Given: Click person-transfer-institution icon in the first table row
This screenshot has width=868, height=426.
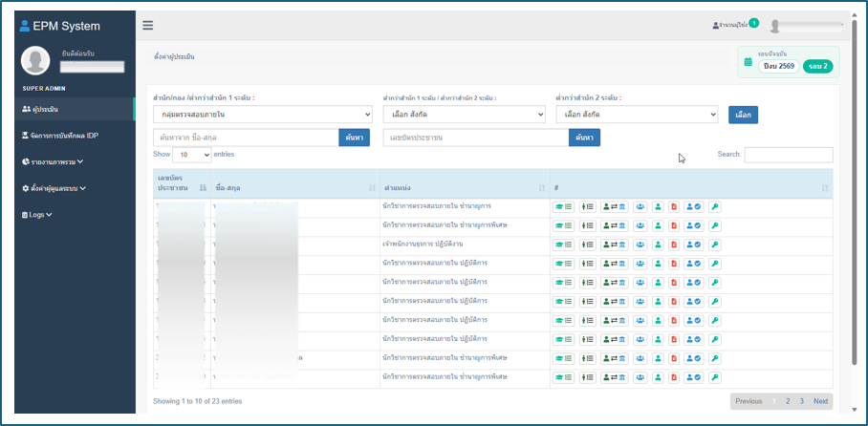Looking at the screenshot, I should [615, 207].
